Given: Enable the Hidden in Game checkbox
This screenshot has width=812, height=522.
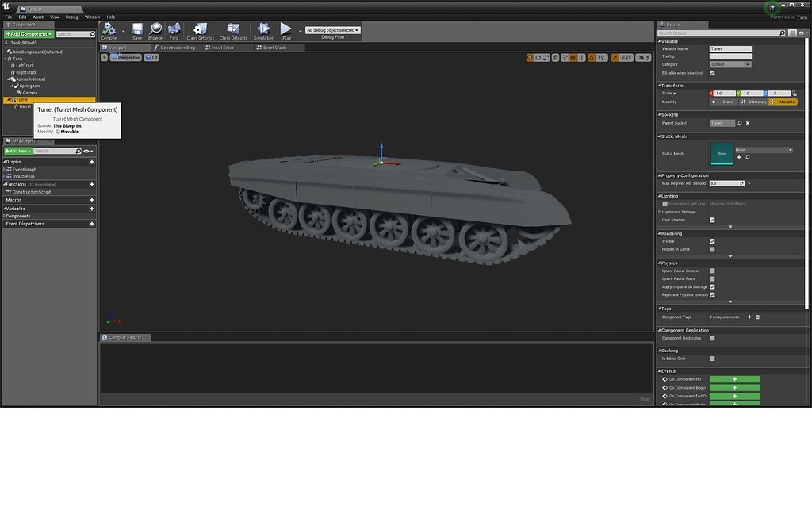Looking at the screenshot, I should (x=712, y=249).
